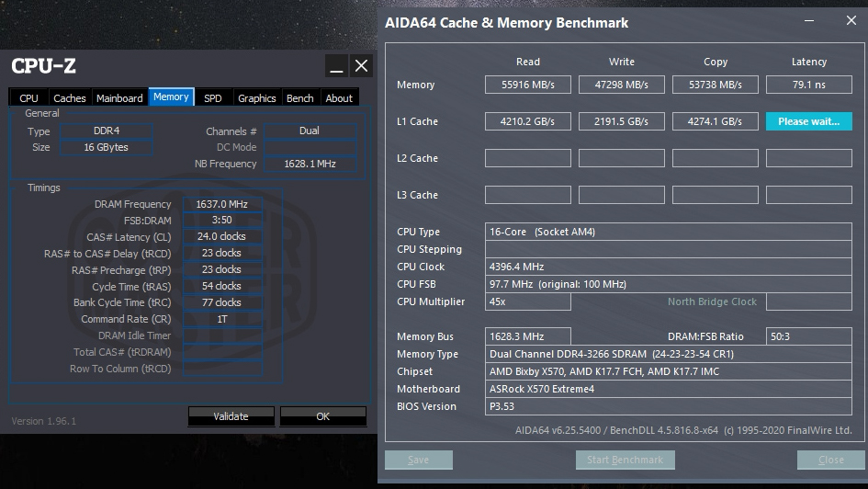Click the Save button in AIDA64

tap(419, 460)
